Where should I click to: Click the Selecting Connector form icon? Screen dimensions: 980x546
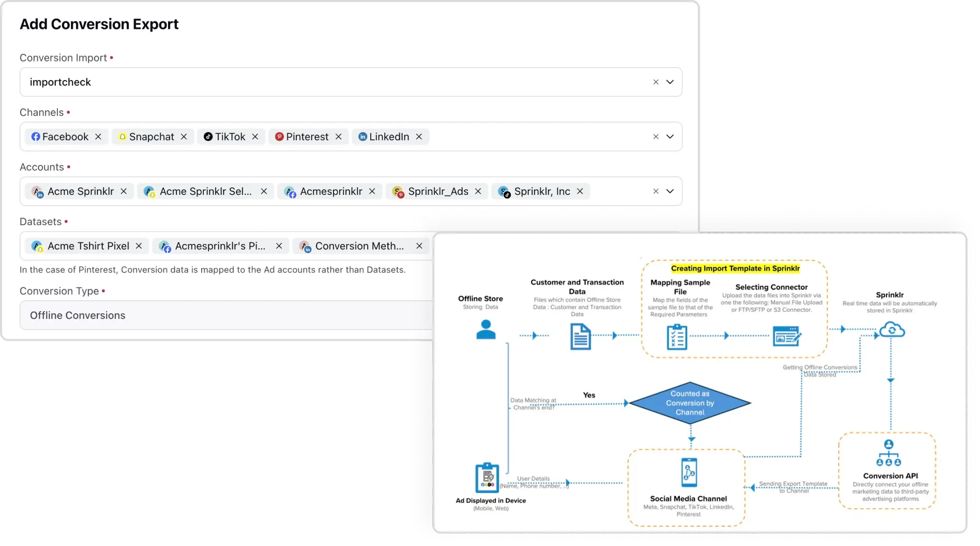click(787, 336)
